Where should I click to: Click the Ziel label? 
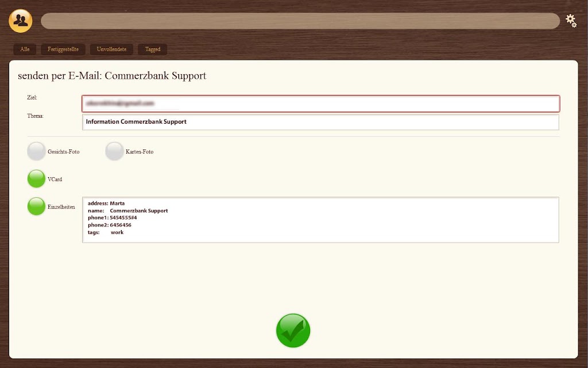[x=32, y=97]
